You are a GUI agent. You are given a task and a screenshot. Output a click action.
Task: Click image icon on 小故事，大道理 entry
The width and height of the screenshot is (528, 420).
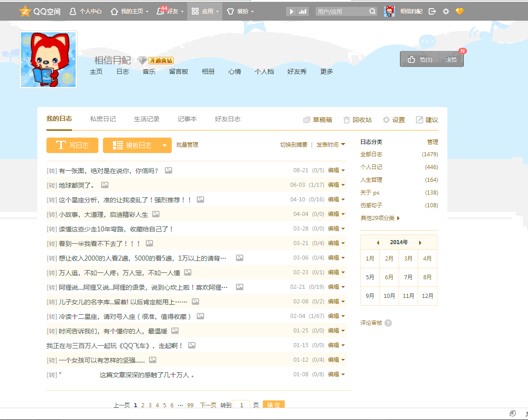click(155, 214)
